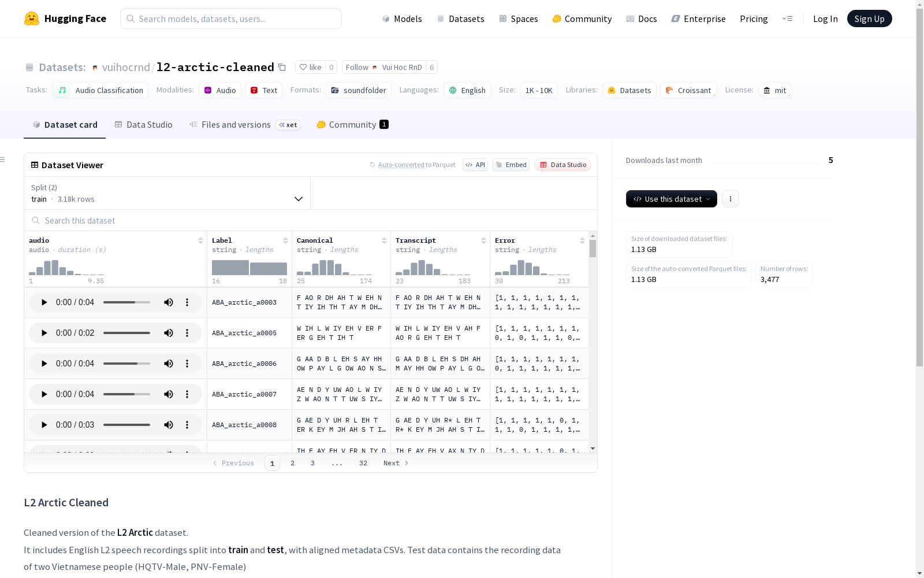Play audio for ABA_arctic_a0005 row

[x=44, y=333]
